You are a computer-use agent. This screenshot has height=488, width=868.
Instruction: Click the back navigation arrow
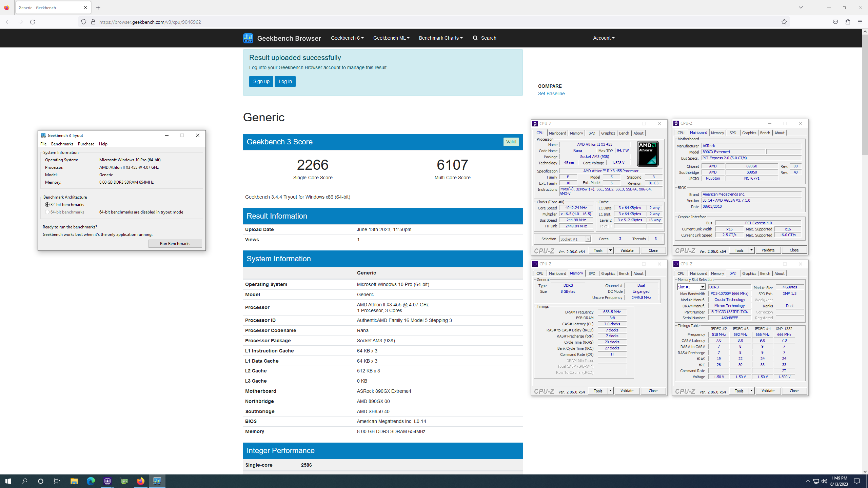pyautogui.click(x=8, y=22)
